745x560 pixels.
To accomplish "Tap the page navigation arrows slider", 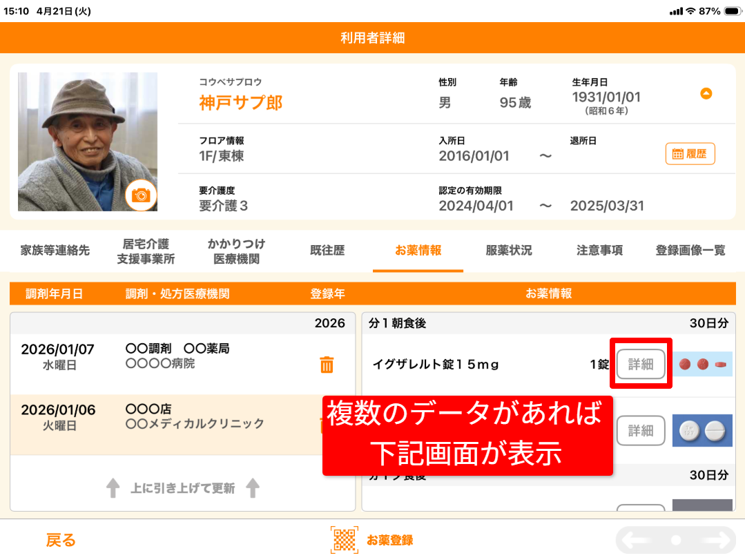I will pos(676,540).
